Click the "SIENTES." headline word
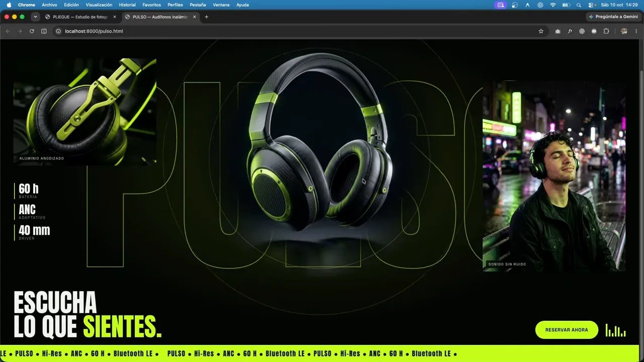Image resolution: width=644 pixels, height=362 pixels. click(122, 327)
